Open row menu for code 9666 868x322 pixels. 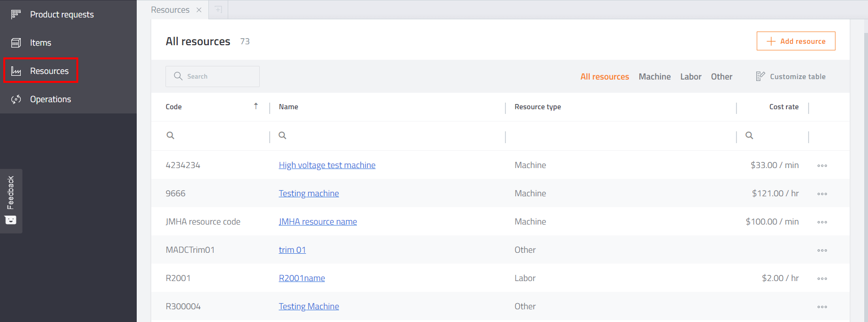point(822,194)
